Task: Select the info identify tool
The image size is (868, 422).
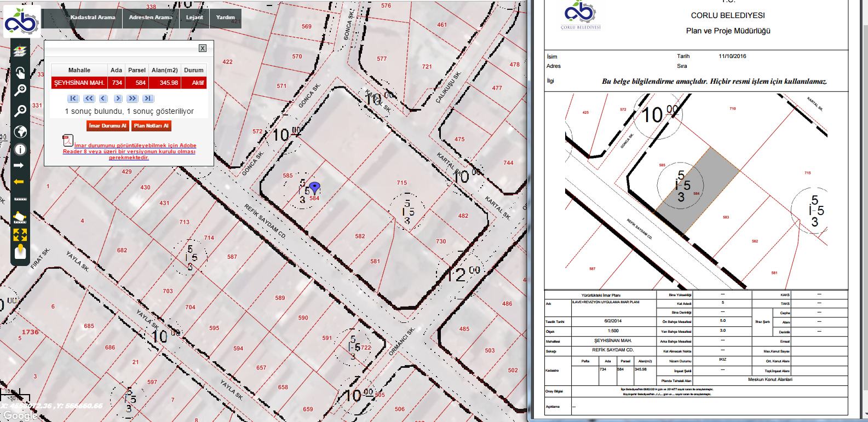Action: click(x=20, y=149)
